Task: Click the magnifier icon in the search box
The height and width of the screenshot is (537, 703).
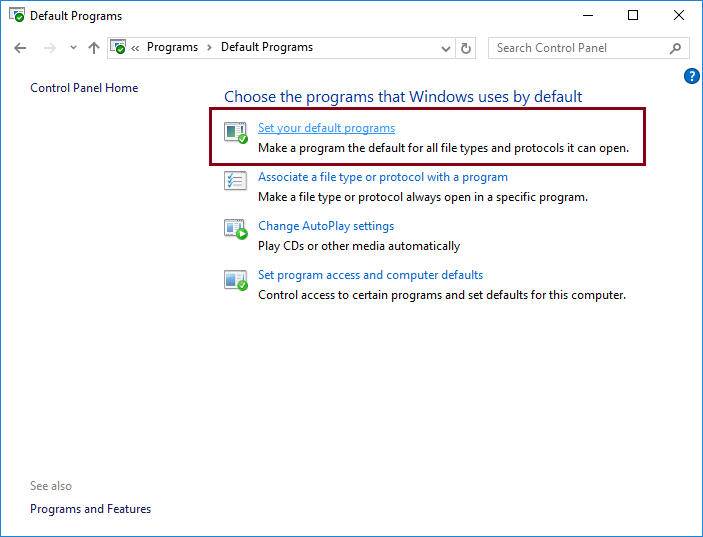Action: (x=676, y=48)
